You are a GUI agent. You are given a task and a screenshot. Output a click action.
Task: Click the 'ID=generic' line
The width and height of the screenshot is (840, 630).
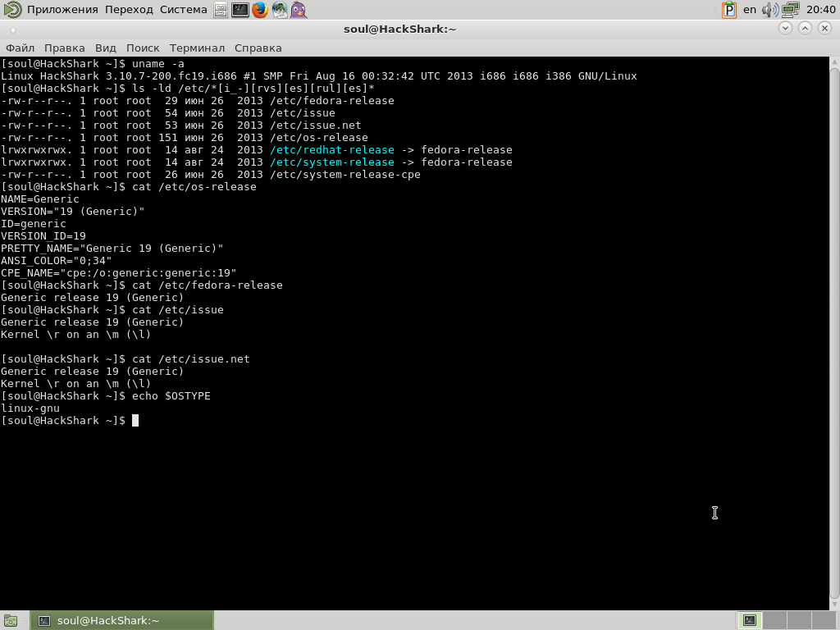[x=33, y=224]
